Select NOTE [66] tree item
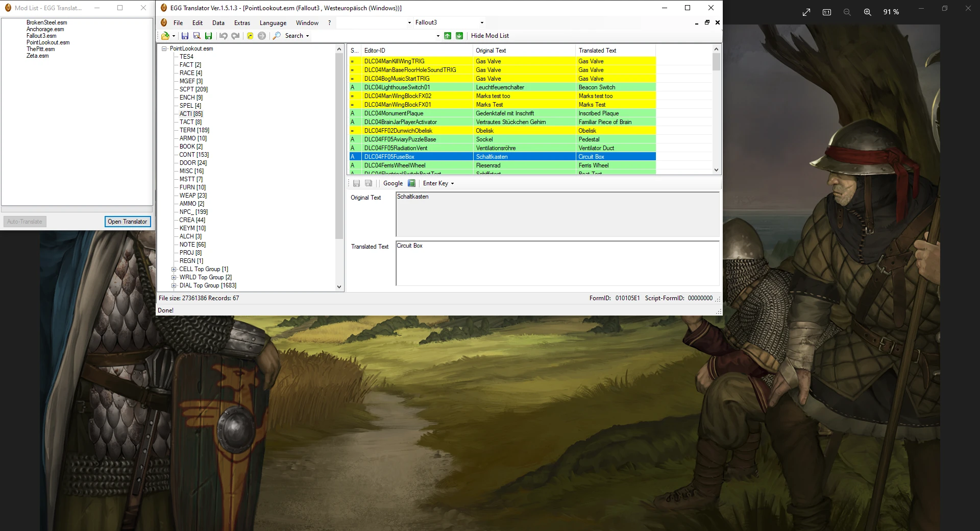Image resolution: width=980 pixels, height=531 pixels. [x=192, y=245]
